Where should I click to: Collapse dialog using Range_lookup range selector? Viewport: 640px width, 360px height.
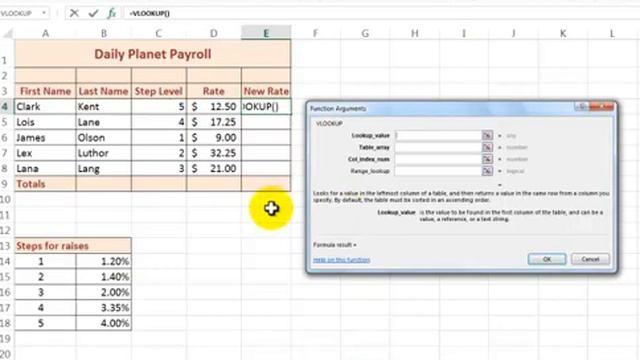(x=487, y=171)
